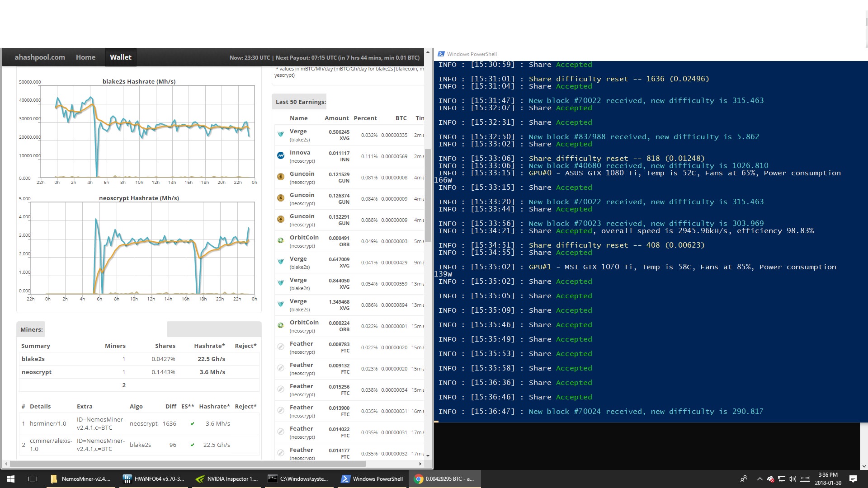Screen dimensions: 868x488
Task: Open the Wallet tab in the ahashpool navigation bar
Action: coord(121,57)
